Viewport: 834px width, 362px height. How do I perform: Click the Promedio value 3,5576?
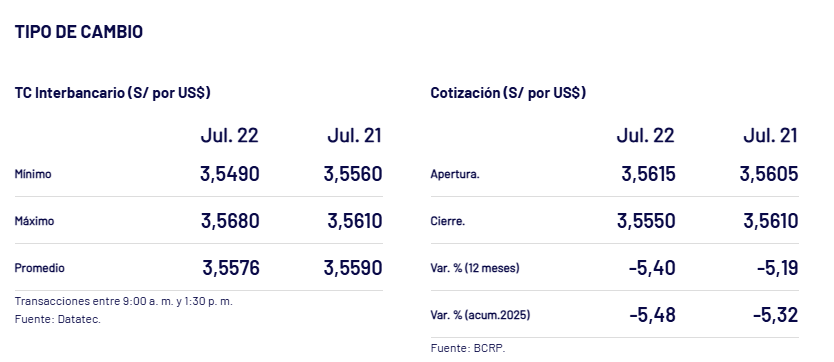tap(231, 268)
